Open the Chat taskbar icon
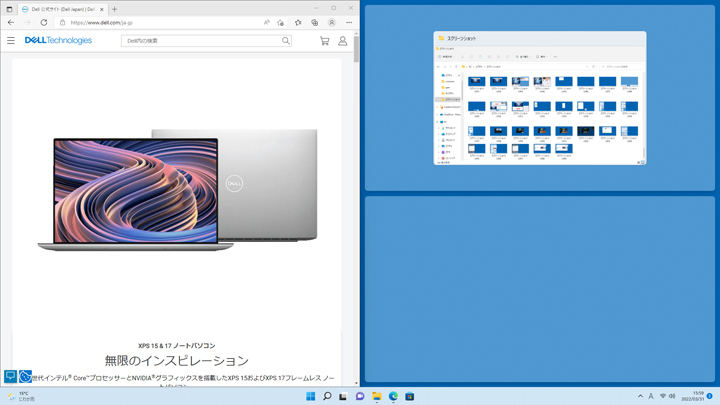 coord(360,396)
